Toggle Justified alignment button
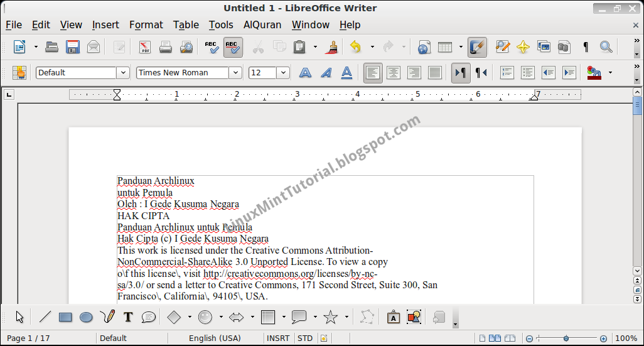 pyautogui.click(x=434, y=73)
